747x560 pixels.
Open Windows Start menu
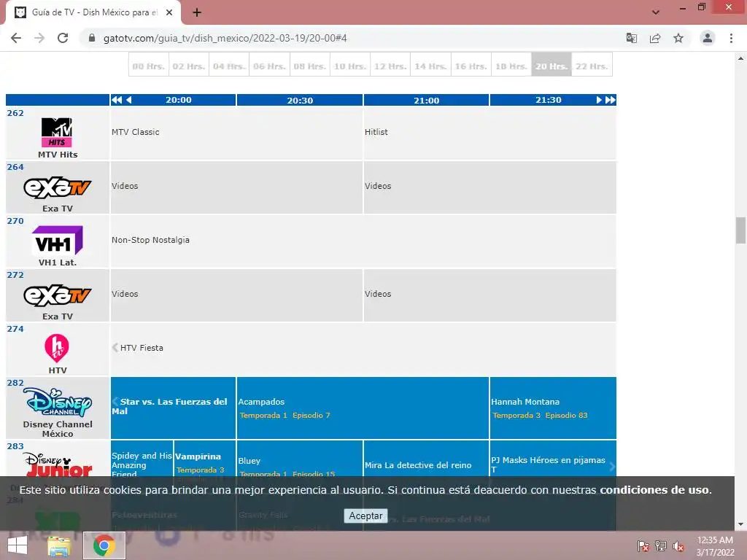pyautogui.click(x=18, y=545)
